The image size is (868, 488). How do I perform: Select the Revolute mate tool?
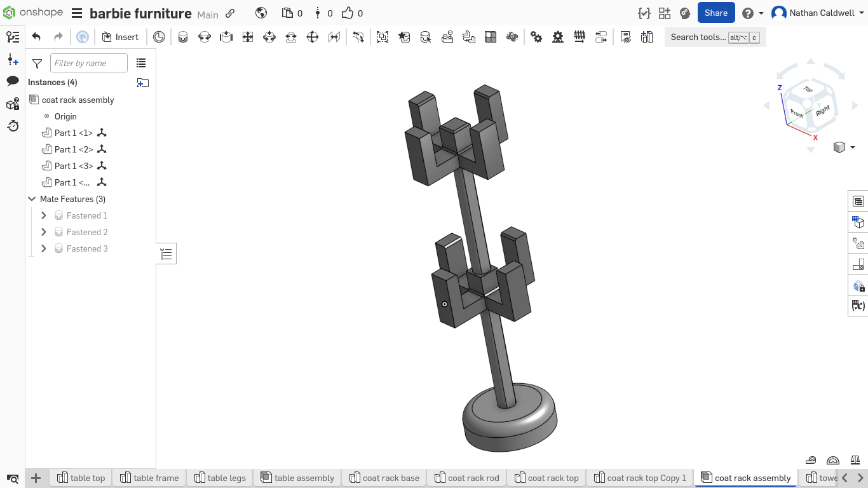(205, 37)
